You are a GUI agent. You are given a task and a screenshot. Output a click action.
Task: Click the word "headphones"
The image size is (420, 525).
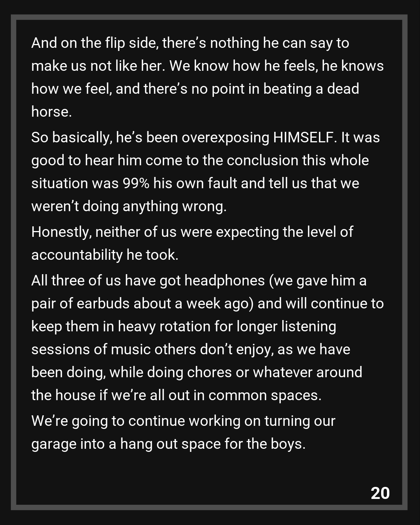224,281
